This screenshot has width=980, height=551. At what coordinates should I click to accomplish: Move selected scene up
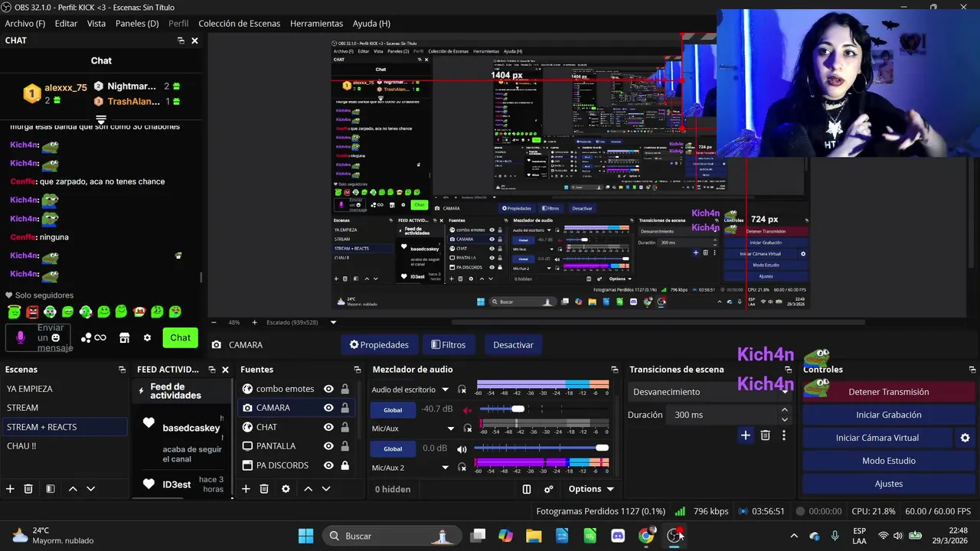(x=73, y=488)
